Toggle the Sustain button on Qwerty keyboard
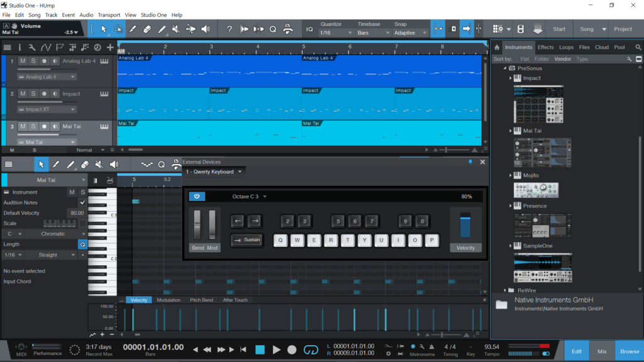This screenshot has width=644, height=362. point(247,240)
